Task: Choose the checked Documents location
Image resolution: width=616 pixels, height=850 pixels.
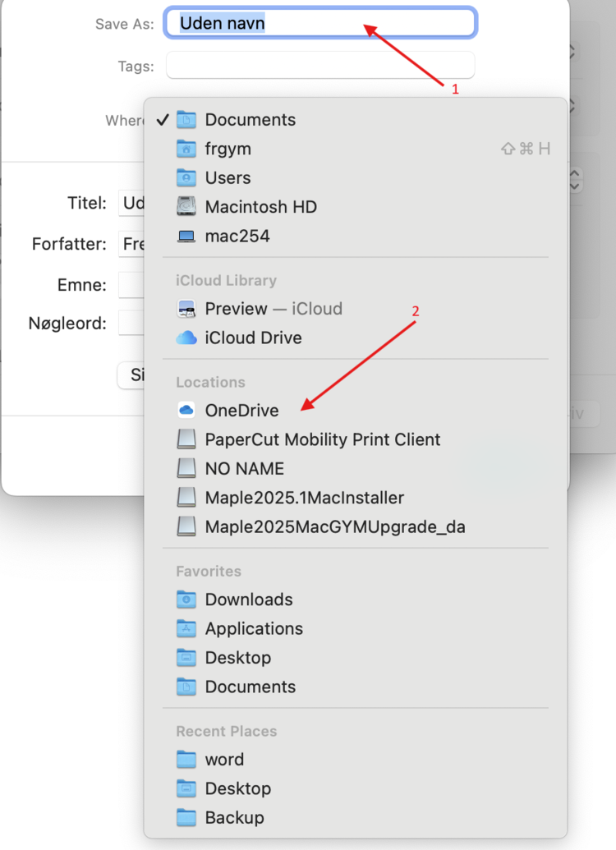Action: coord(250,120)
